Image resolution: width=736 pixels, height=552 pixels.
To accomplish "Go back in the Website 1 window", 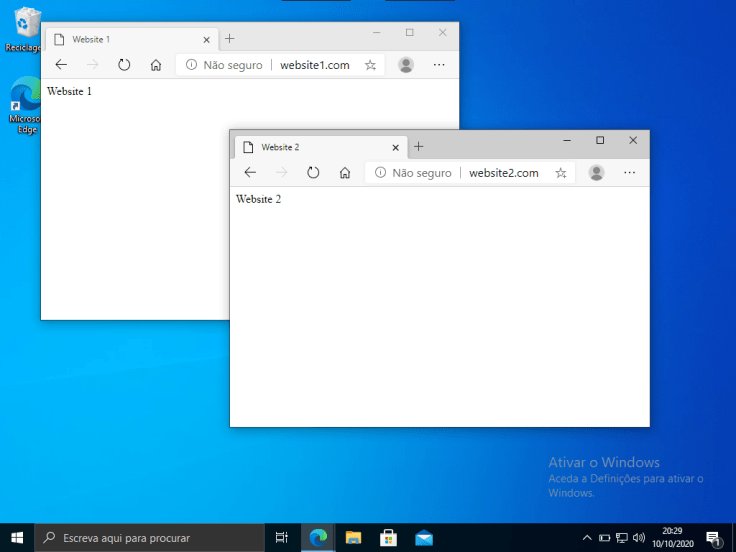I will point(61,65).
